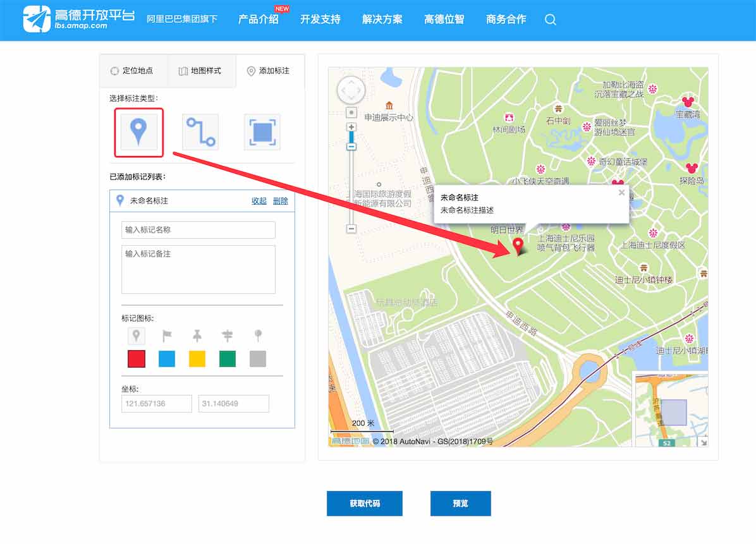Select the polygon annotation type

tap(262, 133)
